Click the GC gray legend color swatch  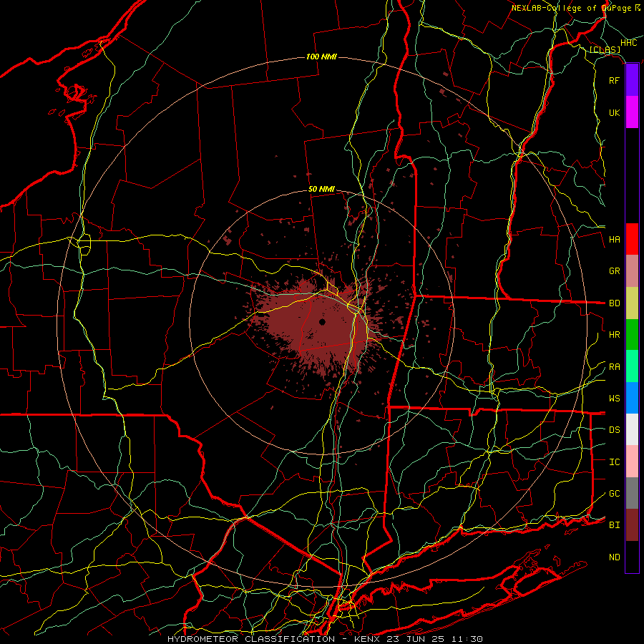point(632,493)
